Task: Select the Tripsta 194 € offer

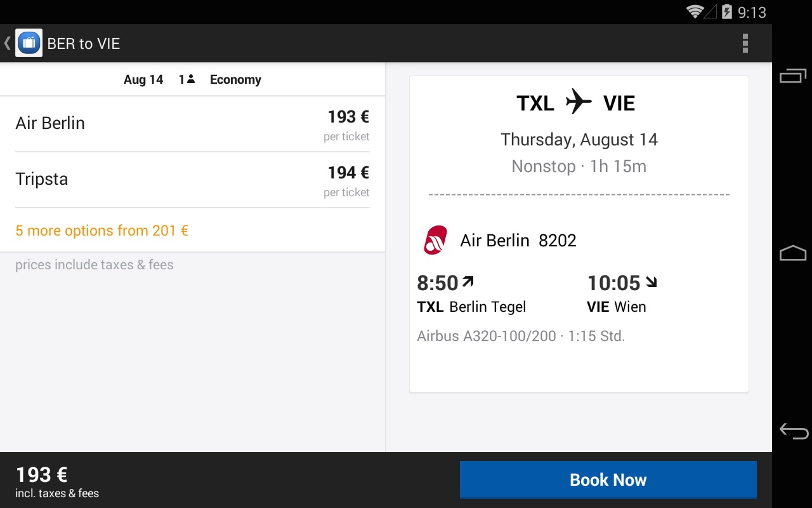Action: pos(192,180)
